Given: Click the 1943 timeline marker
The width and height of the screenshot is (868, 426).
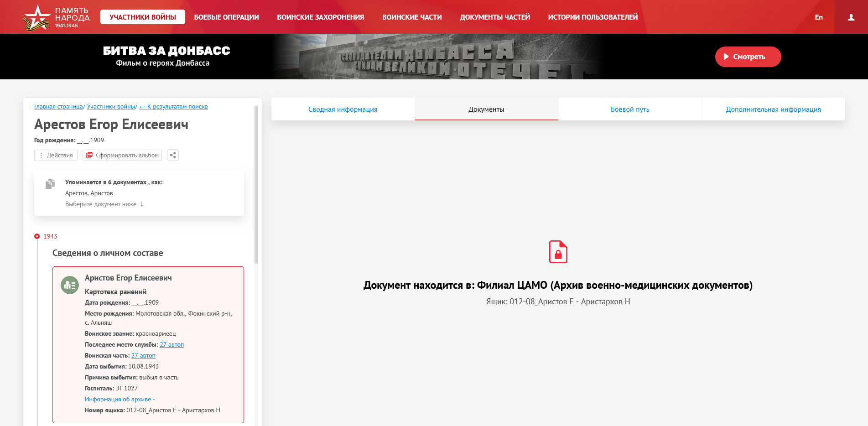Looking at the screenshot, I should click(x=37, y=236).
